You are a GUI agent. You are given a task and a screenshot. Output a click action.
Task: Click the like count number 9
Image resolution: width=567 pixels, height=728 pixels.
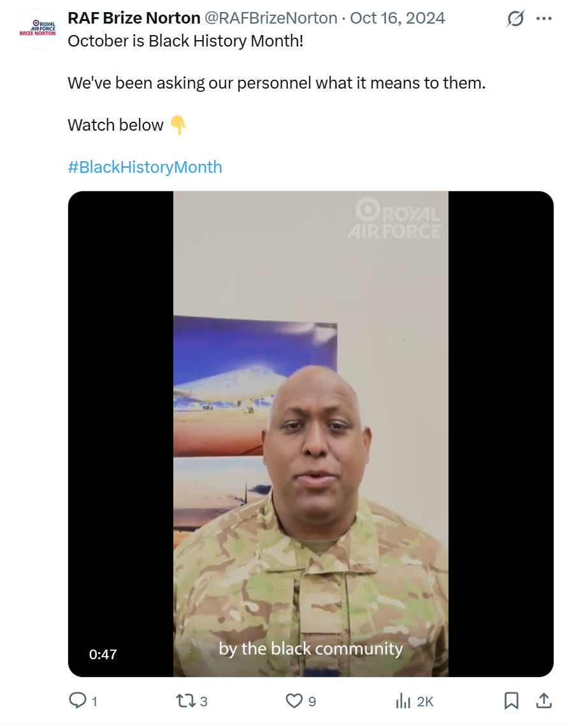(x=312, y=701)
